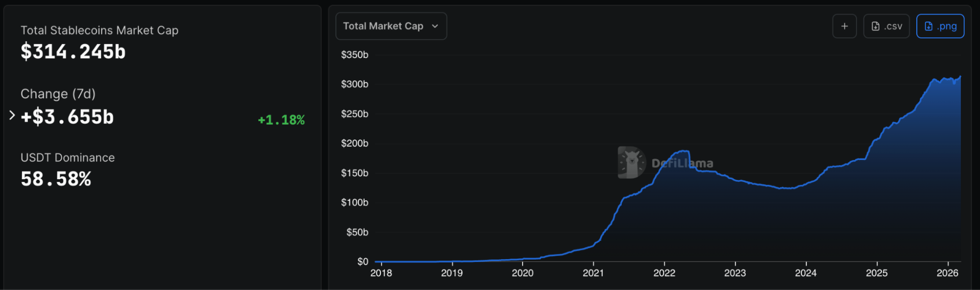Export chart image via .png text
This screenshot has height=290, width=980.
point(947,26)
